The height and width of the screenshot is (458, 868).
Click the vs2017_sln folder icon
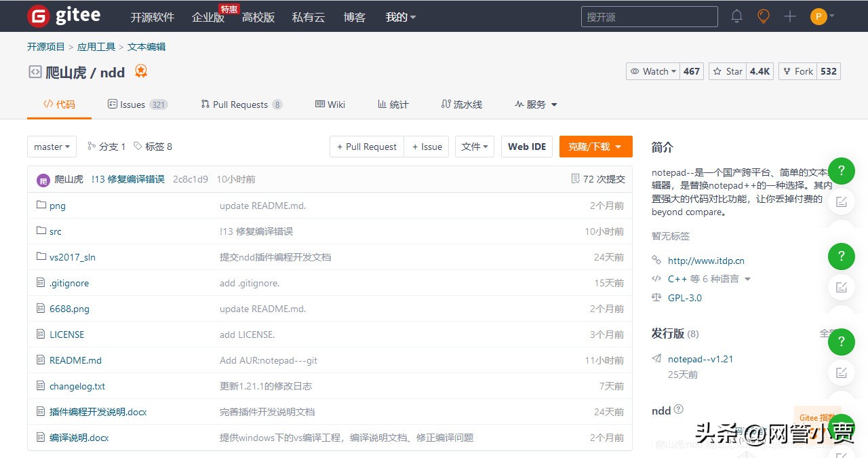click(41, 256)
